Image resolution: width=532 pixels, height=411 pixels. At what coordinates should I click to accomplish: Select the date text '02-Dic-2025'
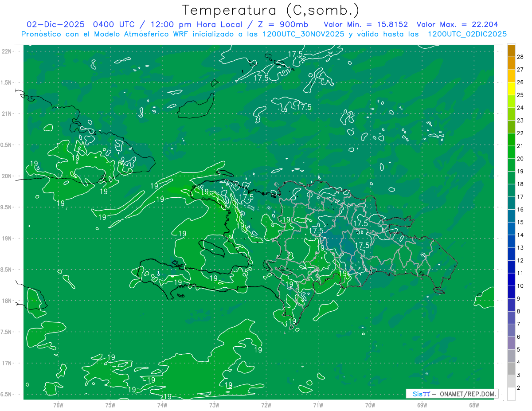tap(55, 24)
